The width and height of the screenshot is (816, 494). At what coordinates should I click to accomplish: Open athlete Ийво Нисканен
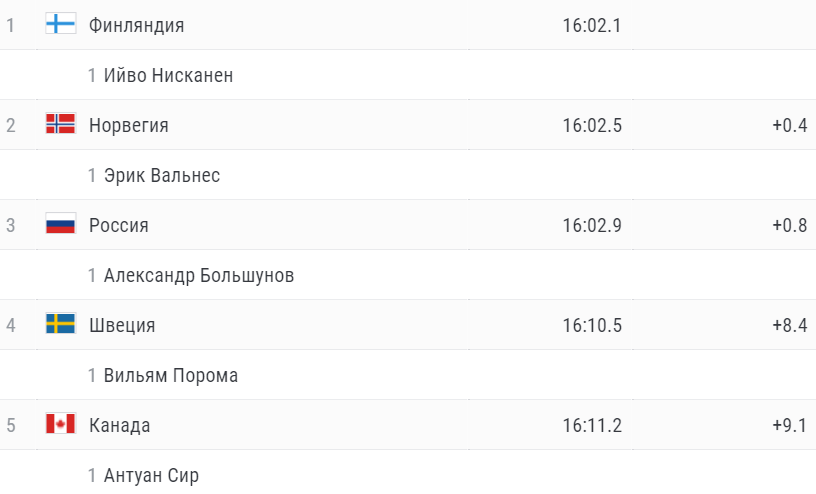(x=168, y=75)
